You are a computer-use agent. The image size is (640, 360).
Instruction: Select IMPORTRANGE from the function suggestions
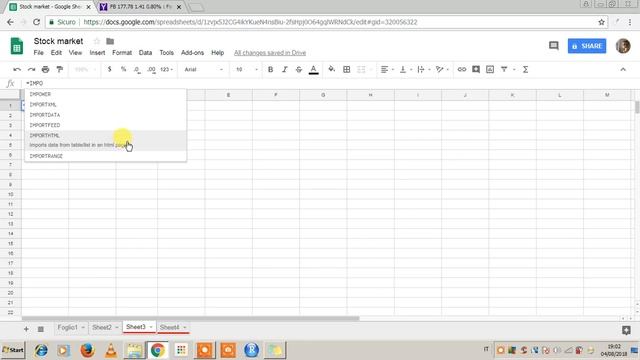click(106, 156)
